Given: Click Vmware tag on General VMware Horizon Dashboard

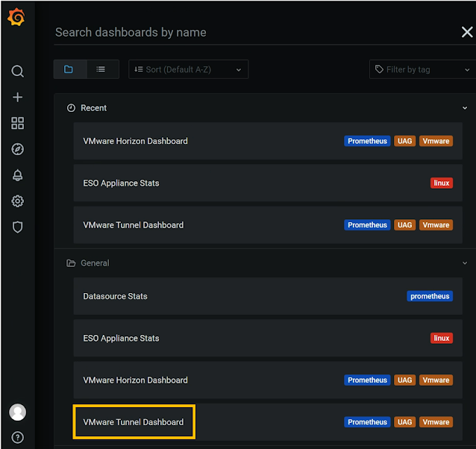Looking at the screenshot, I should tap(436, 380).
